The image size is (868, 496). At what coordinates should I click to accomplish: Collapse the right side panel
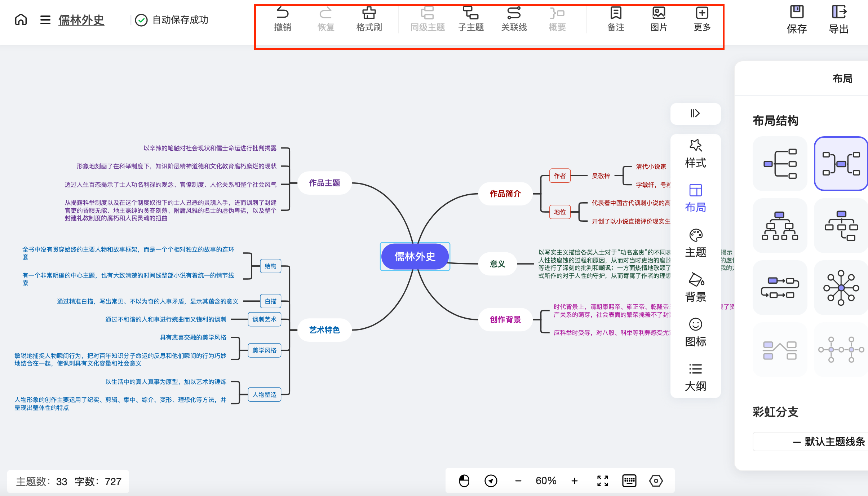[695, 114]
